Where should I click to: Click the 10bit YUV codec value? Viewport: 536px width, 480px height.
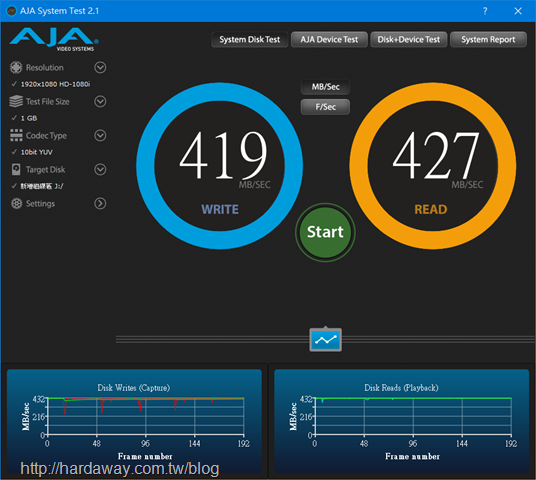tap(37, 152)
